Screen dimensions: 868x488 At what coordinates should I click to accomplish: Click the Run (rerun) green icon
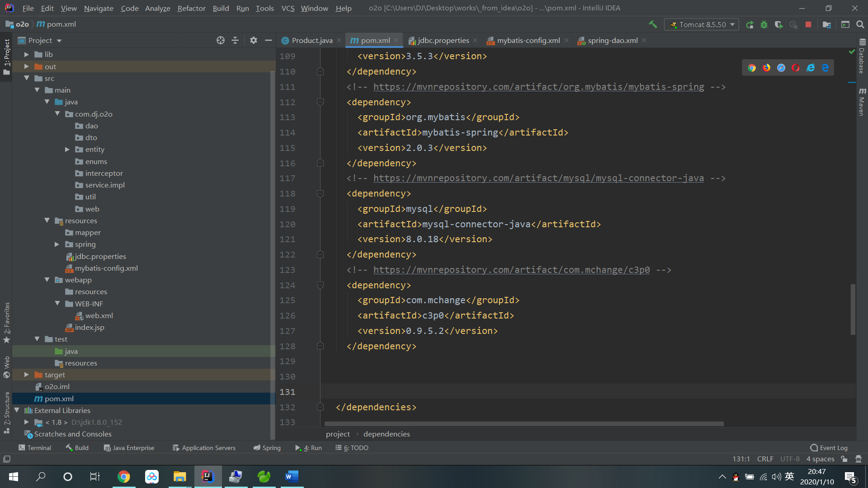point(750,25)
